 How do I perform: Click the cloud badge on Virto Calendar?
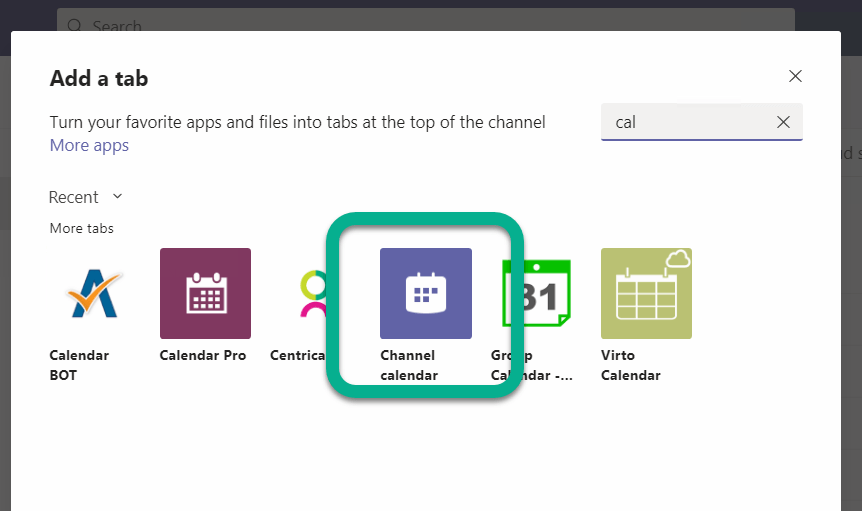679,260
